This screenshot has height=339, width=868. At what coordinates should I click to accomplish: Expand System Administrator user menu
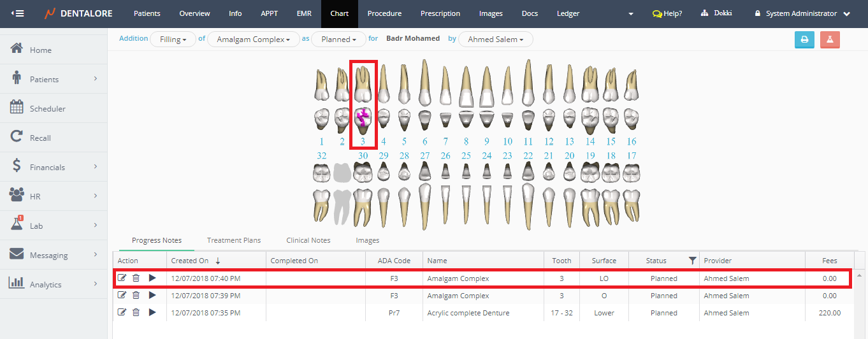802,13
